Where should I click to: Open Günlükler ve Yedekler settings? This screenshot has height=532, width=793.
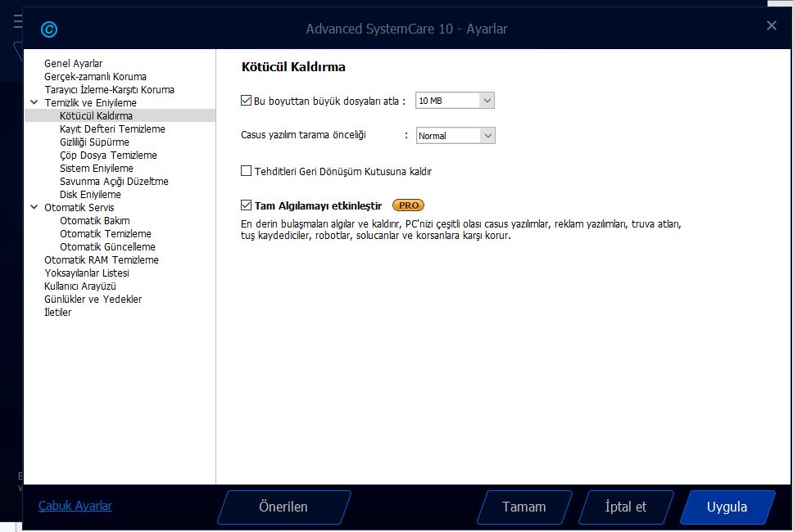pyautogui.click(x=93, y=300)
